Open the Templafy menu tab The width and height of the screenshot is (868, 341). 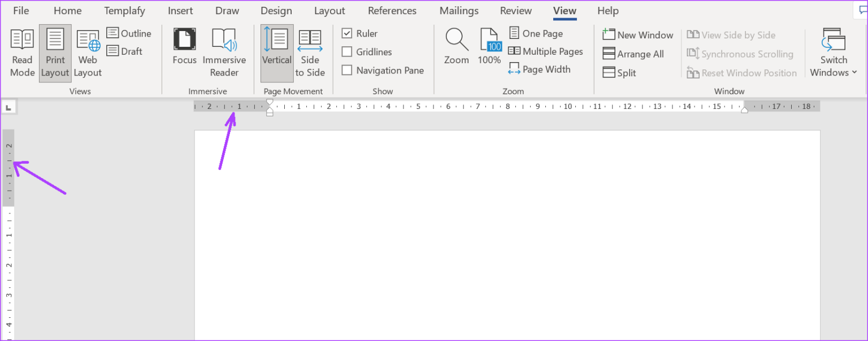[x=124, y=10]
